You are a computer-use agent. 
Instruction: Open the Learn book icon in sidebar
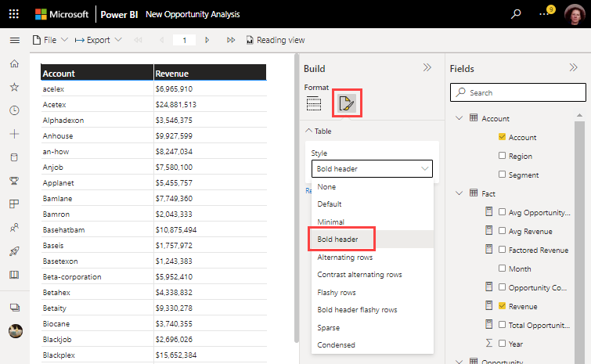(14, 275)
